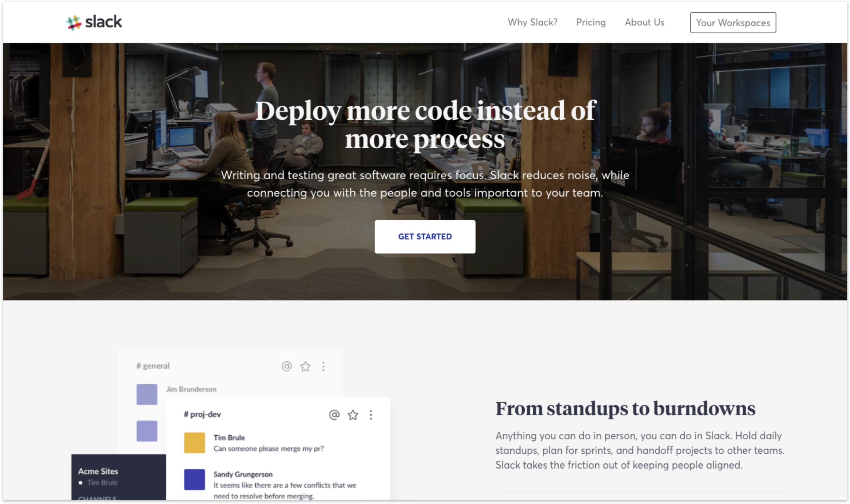Viewport: 850px width, 504px height.
Task: Open more options menu in #proj-dev
Action: 371,415
